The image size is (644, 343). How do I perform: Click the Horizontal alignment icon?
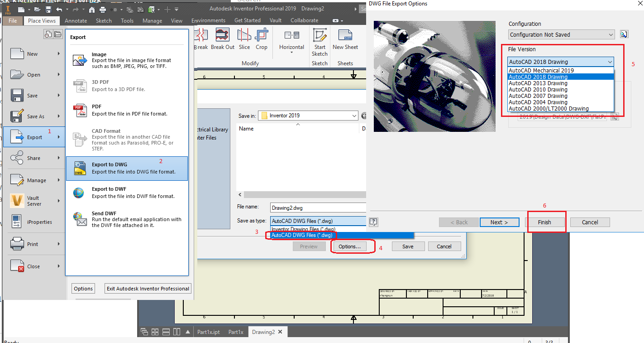click(291, 35)
